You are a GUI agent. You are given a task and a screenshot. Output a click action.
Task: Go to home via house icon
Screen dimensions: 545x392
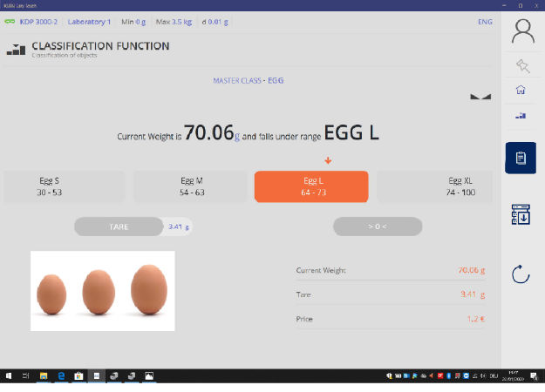click(x=521, y=90)
